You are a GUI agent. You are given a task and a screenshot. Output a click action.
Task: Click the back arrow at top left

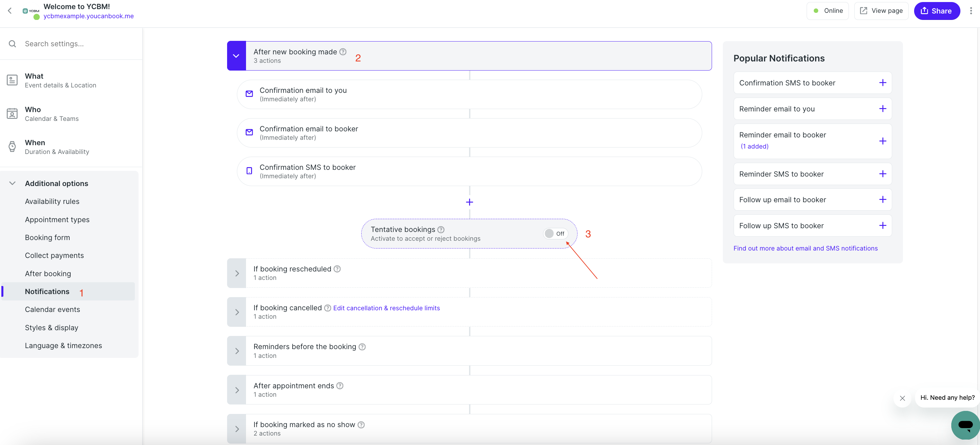(9, 11)
